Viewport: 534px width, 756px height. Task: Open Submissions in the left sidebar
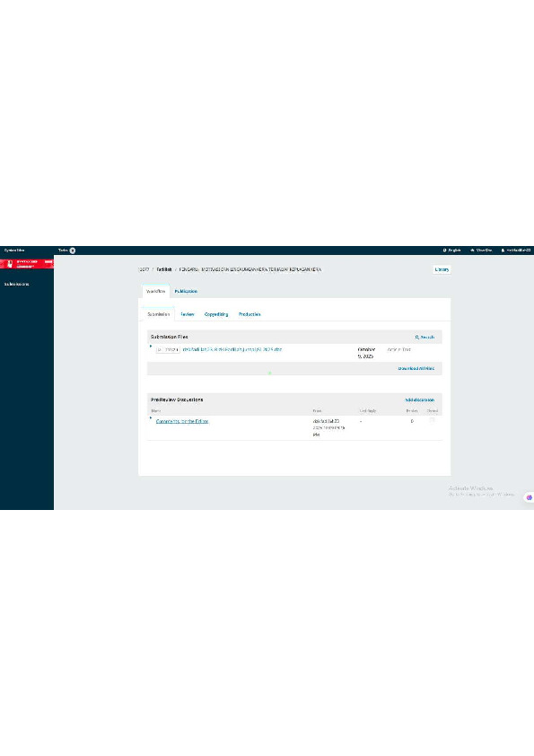click(17, 284)
